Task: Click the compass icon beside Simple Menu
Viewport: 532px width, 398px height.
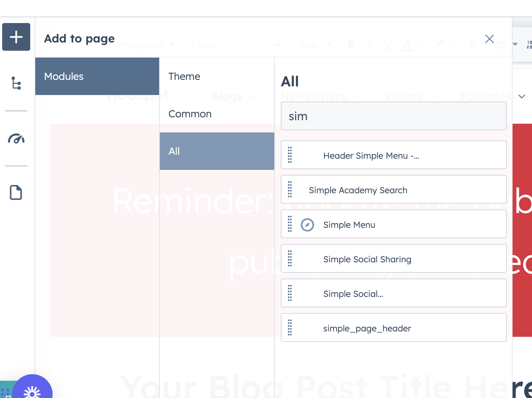Action: [307, 225]
